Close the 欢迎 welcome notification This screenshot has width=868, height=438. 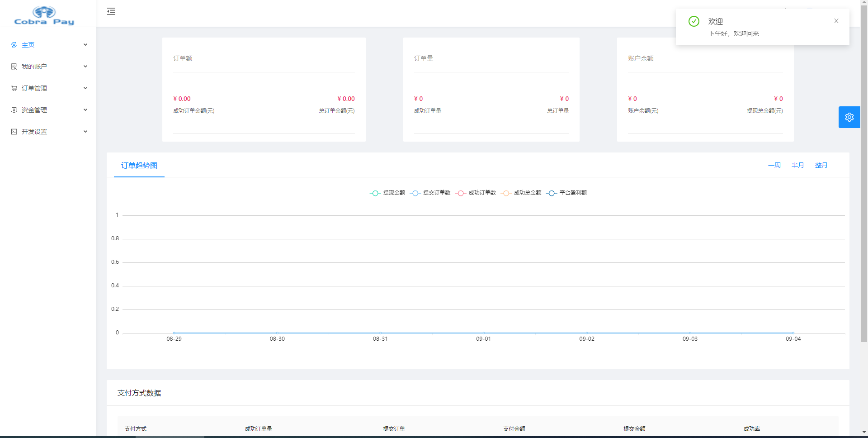pos(836,21)
